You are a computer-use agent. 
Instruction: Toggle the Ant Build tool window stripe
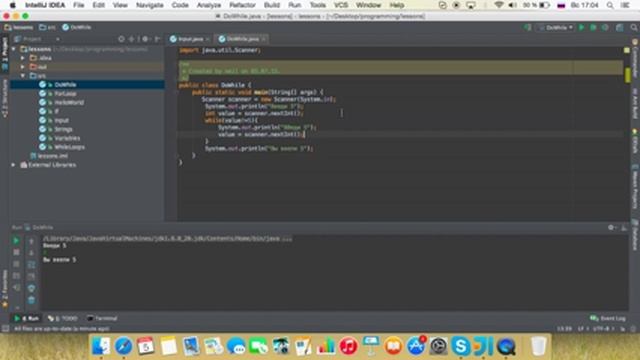[x=635, y=103]
